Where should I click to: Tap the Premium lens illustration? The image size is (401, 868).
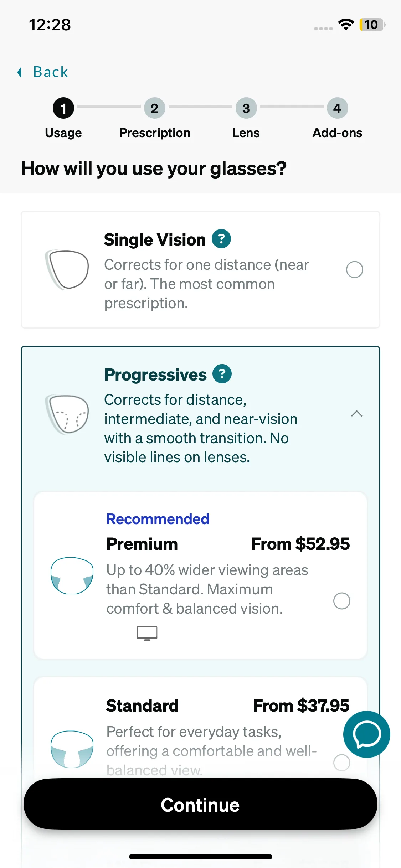tap(72, 575)
